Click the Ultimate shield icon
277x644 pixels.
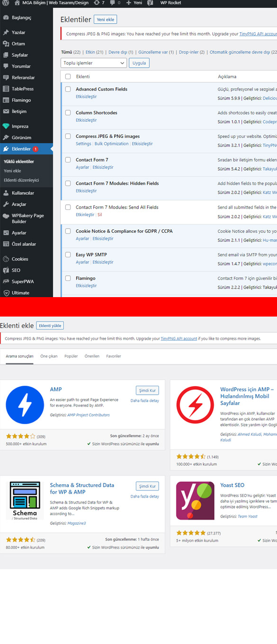(x=6, y=293)
